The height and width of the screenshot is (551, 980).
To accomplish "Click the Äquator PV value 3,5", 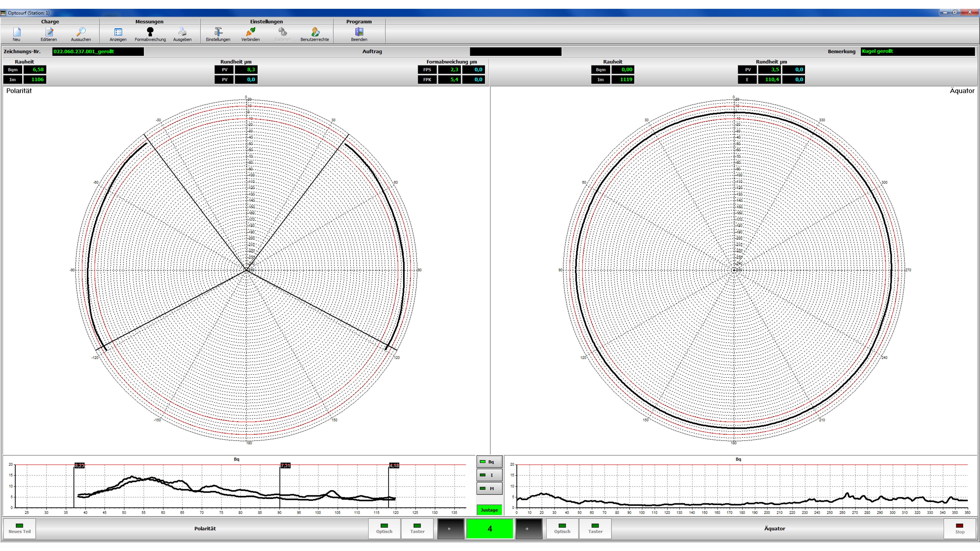I will (770, 70).
